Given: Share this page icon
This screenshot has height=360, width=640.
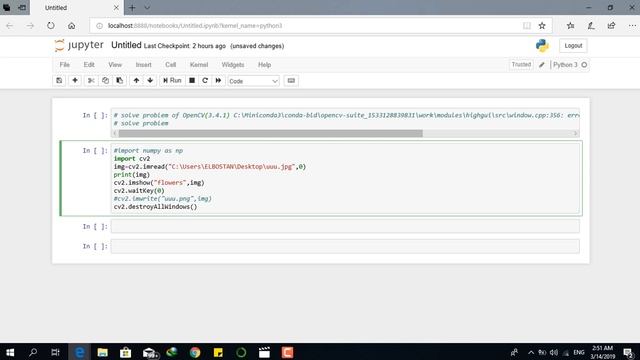Looking at the screenshot, I should (611, 26).
